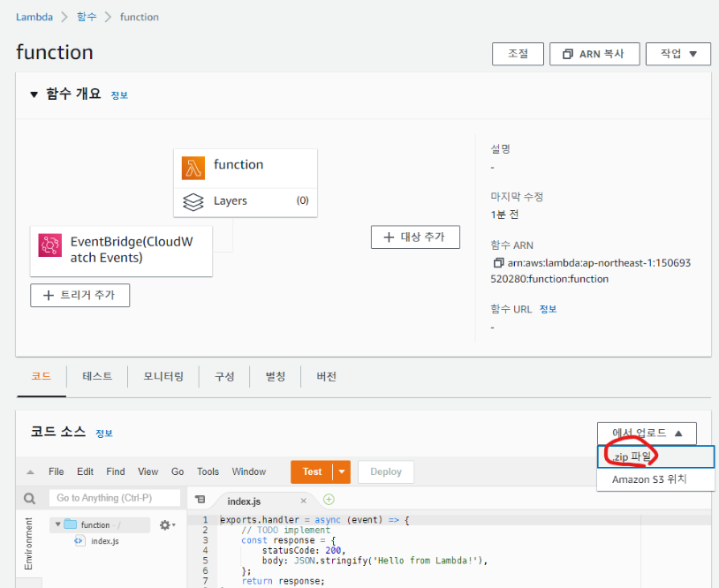Open the 정보 link next to 코드 소스
The image size is (719, 588).
click(104, 433)
